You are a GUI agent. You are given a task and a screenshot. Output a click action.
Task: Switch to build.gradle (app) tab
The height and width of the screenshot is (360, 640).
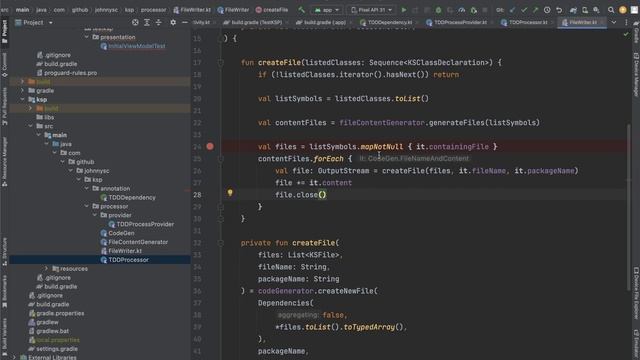coord(323,22)
